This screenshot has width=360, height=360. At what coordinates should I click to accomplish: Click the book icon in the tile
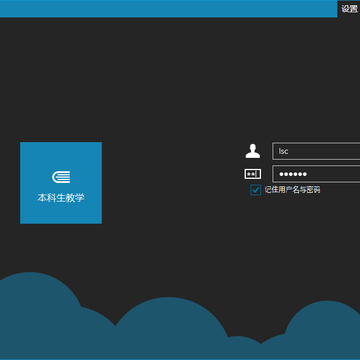61,177
